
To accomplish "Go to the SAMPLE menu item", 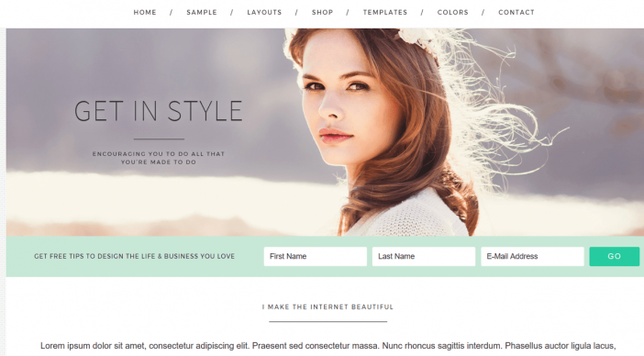I will 202,12.
